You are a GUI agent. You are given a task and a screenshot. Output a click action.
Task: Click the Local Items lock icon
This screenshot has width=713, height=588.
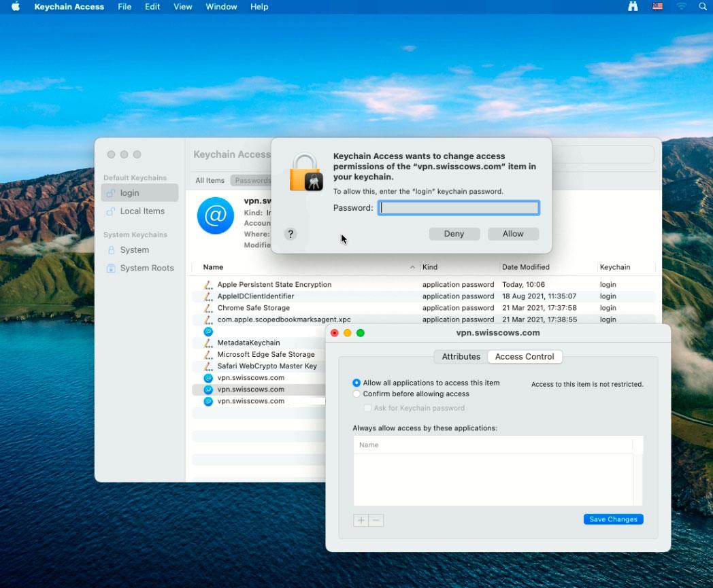[x=110, y=211]
